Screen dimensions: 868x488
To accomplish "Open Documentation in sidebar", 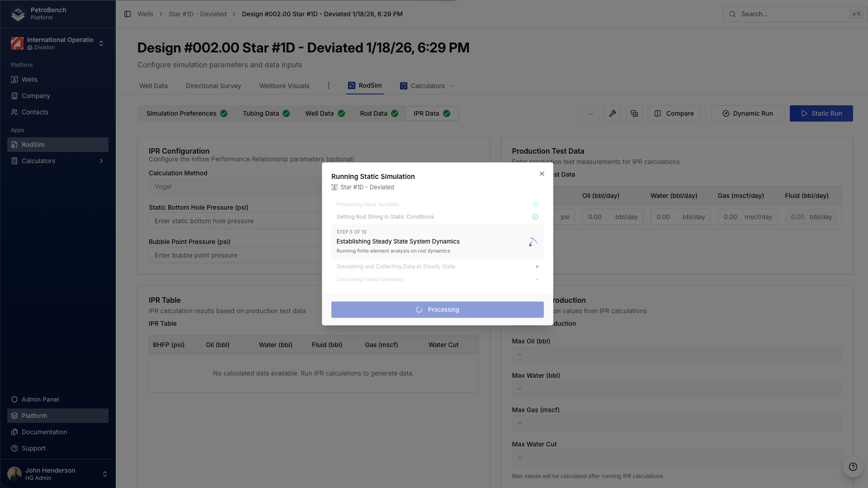I will tap(44, 432).
